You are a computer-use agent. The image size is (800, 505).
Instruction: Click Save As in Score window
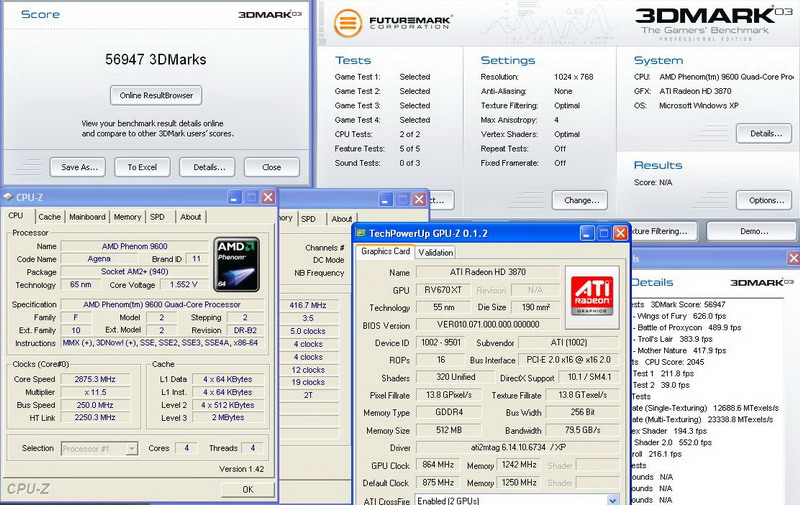point(78,167)
